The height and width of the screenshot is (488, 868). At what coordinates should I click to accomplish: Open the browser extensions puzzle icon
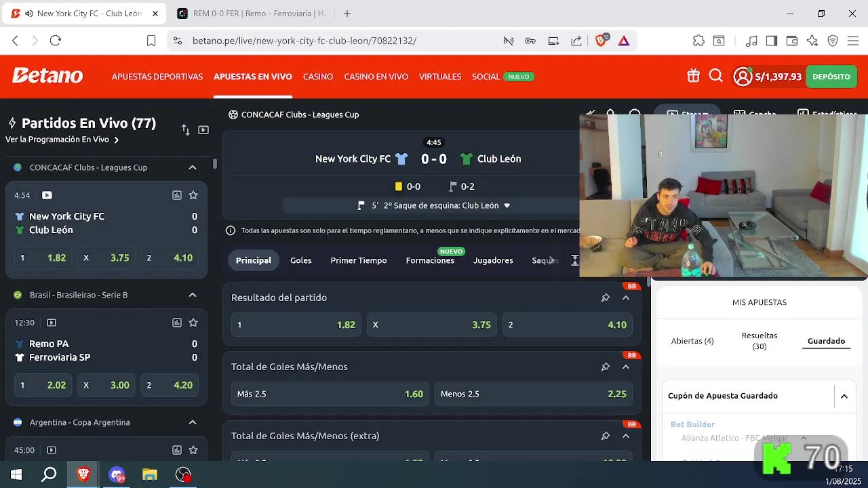pyautogui.click(x=698, y=41)
